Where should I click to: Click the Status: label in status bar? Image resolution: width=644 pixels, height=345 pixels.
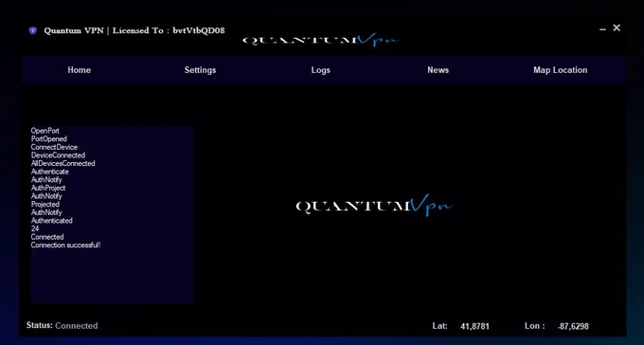(x=40, y=325)
